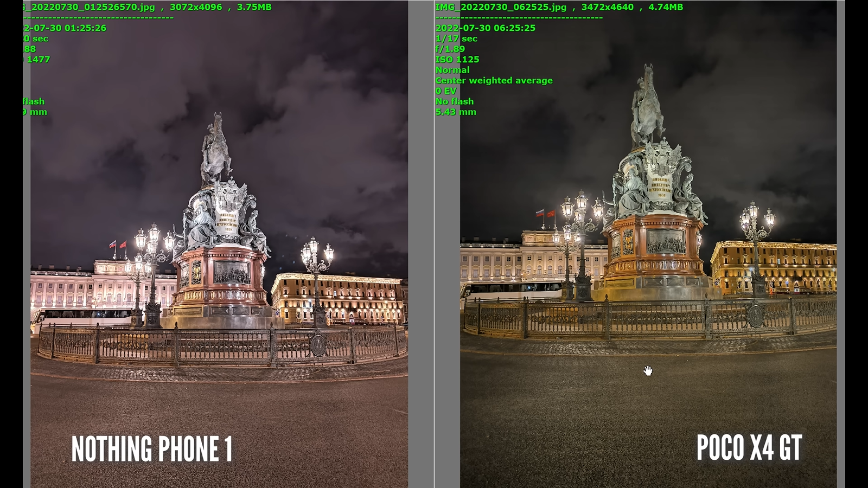The image size is (868, 488).
Task: Click the Nothing Phone 1 night photo
Action: [219, 244]
